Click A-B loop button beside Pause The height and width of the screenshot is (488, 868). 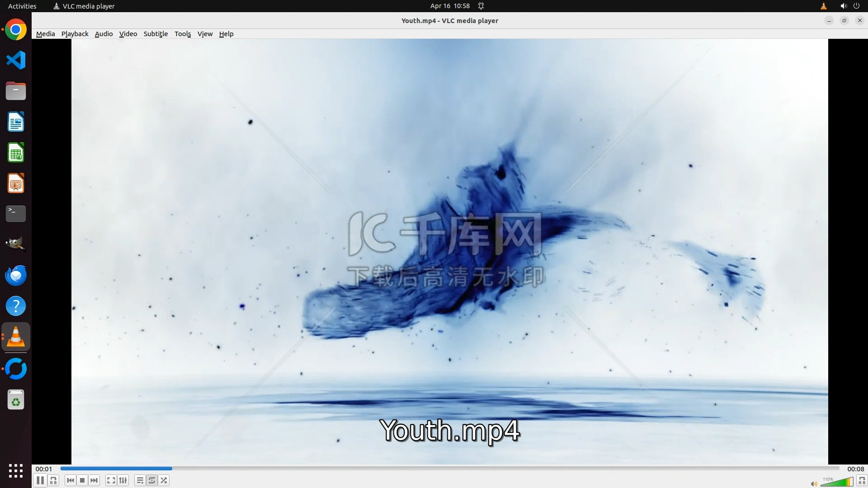pos(53,480)
